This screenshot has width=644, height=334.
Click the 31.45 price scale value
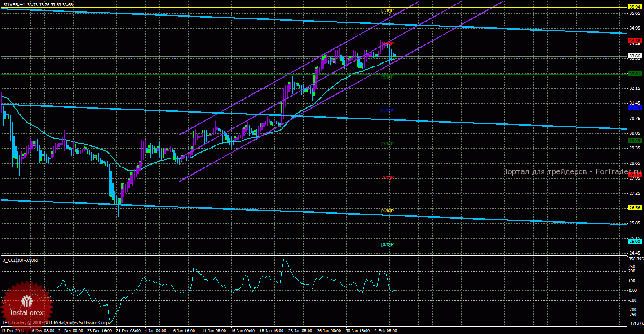click(x=635, y=103)
